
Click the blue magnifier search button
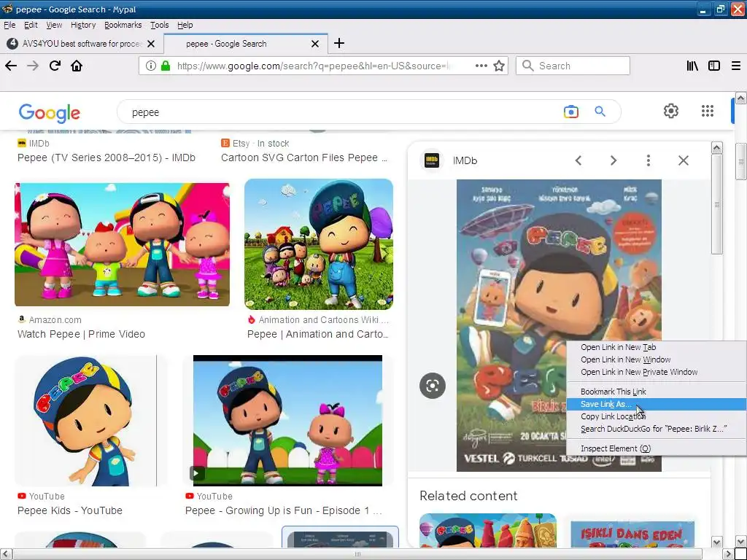[x=600, y=112]
